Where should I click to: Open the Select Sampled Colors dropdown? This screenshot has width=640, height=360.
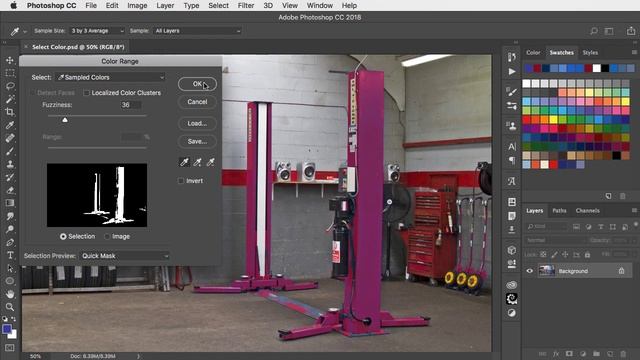(111, 77)
